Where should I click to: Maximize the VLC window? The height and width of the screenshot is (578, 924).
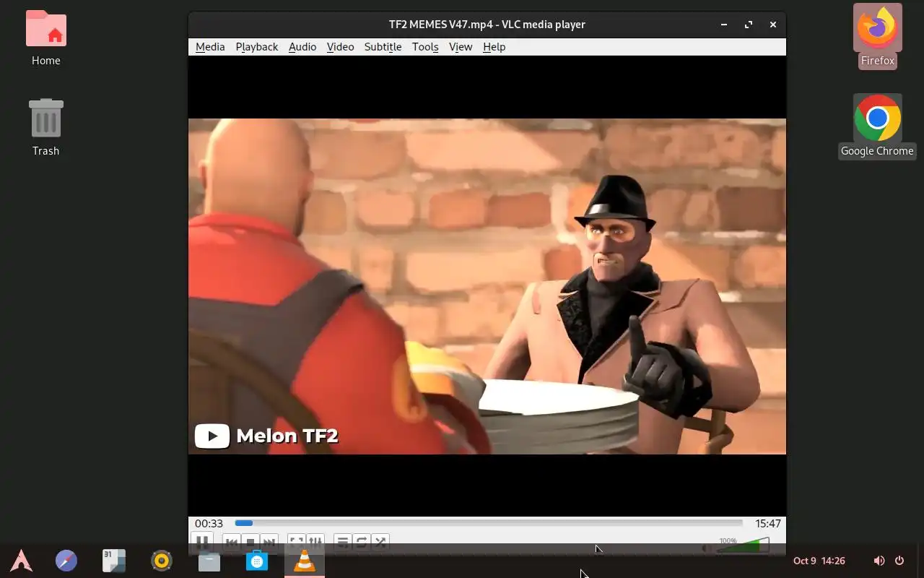tap(749, 25)
